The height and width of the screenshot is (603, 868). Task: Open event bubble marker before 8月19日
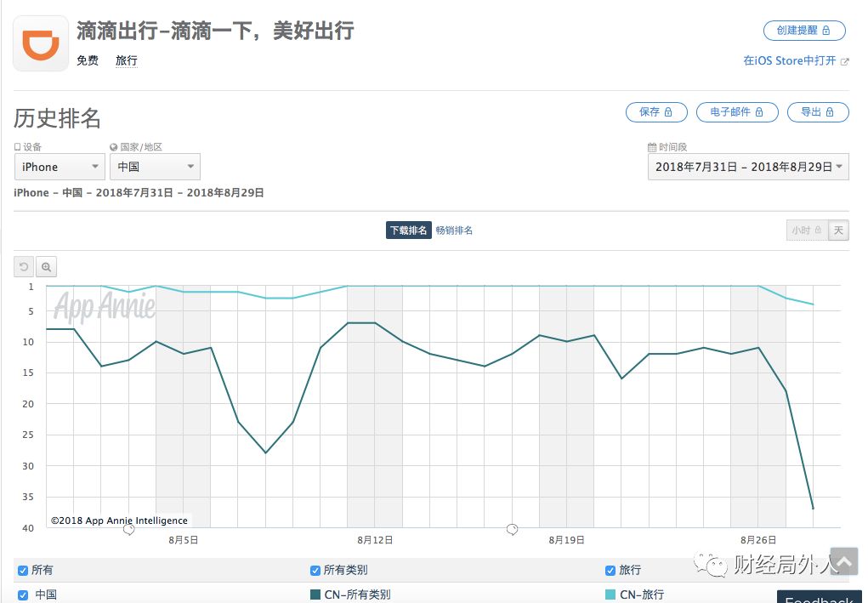[x=512, y=530]
